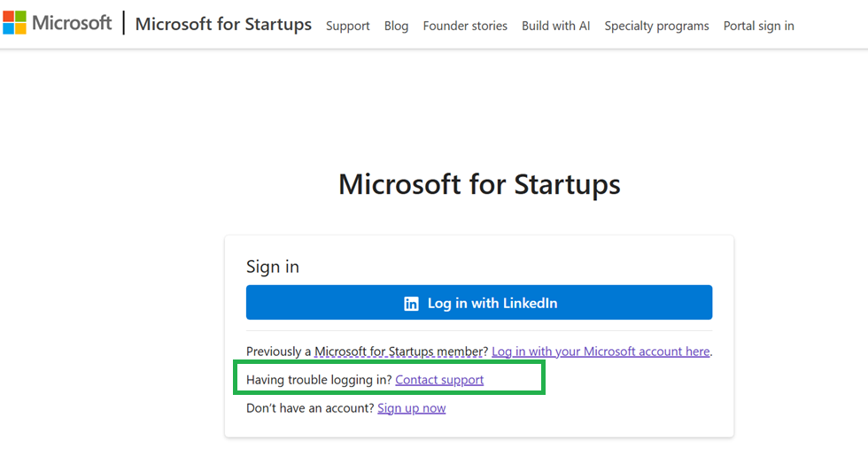
Task: Click the LinkedIn icon on the login button
Action: (x=411, y=304)
